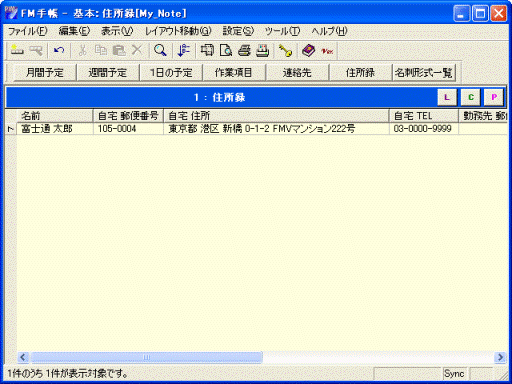The width and height of the screenshot is (512, 384).
Task: Click the postal code cell 105-0004
Action: point(128,129)
